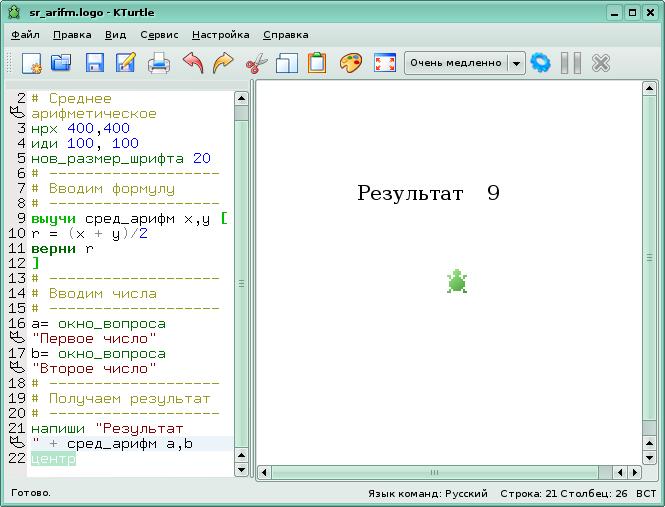665x507 pixels.
Task: Open the speed dropdown 'Очень медленно'
Action: [x=464, y=63]
